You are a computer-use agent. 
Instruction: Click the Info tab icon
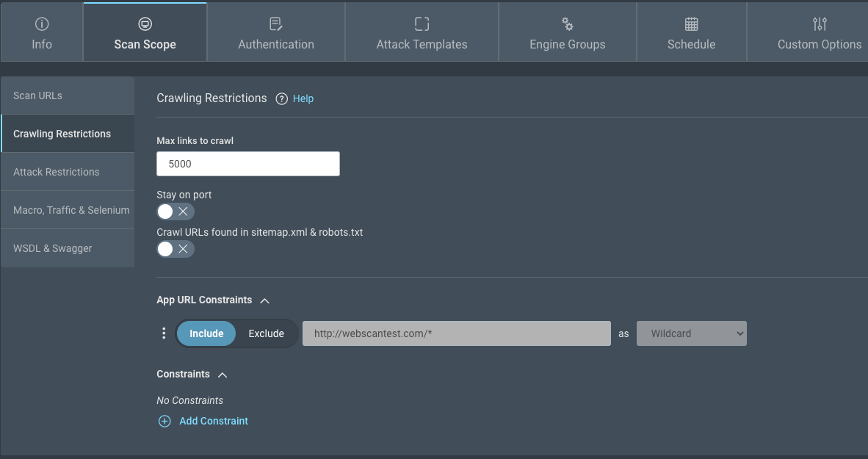[42, 24]
